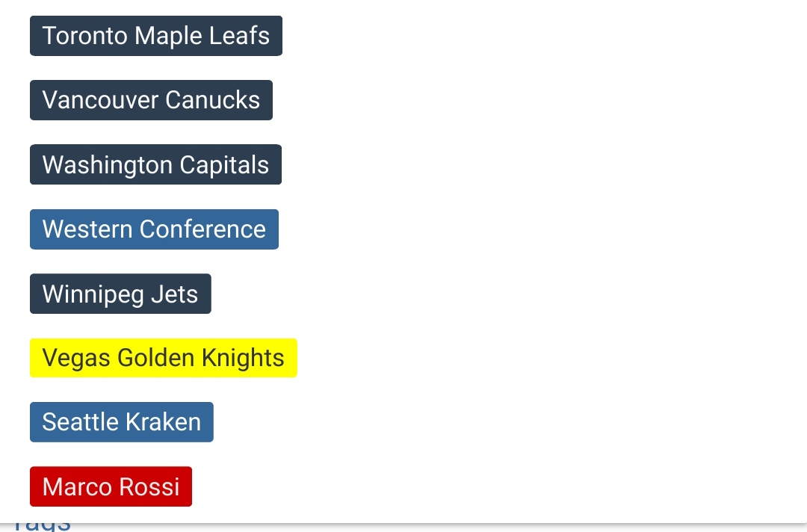Select the Winnipeg Jets tag
807x532 pixels.
coord(120,294)
